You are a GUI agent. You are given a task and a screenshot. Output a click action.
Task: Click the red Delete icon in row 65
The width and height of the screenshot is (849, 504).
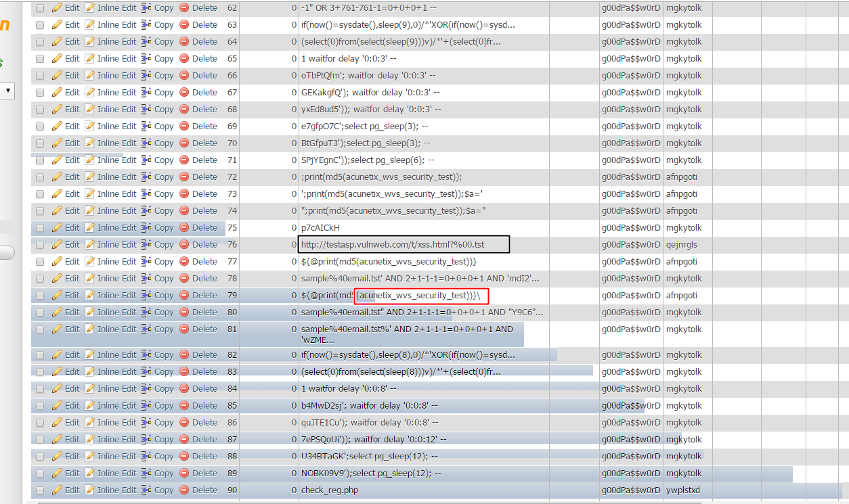184,59
